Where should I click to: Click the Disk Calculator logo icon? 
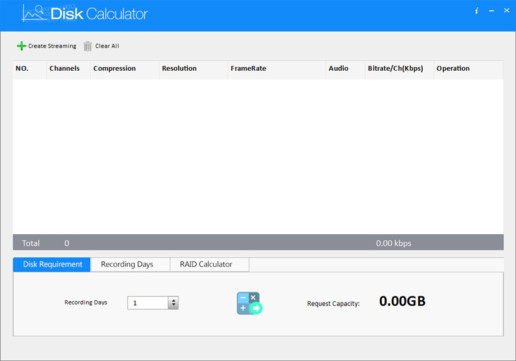click(33, 14)
